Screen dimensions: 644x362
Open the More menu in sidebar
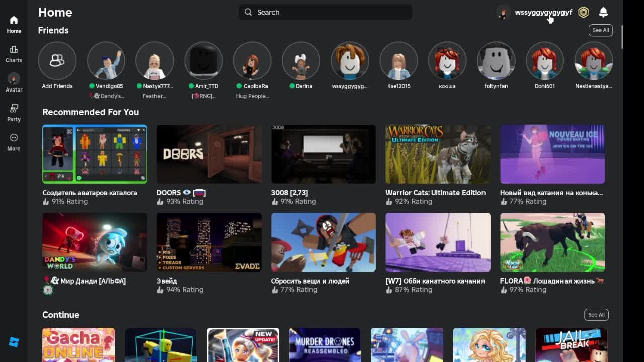14,137
